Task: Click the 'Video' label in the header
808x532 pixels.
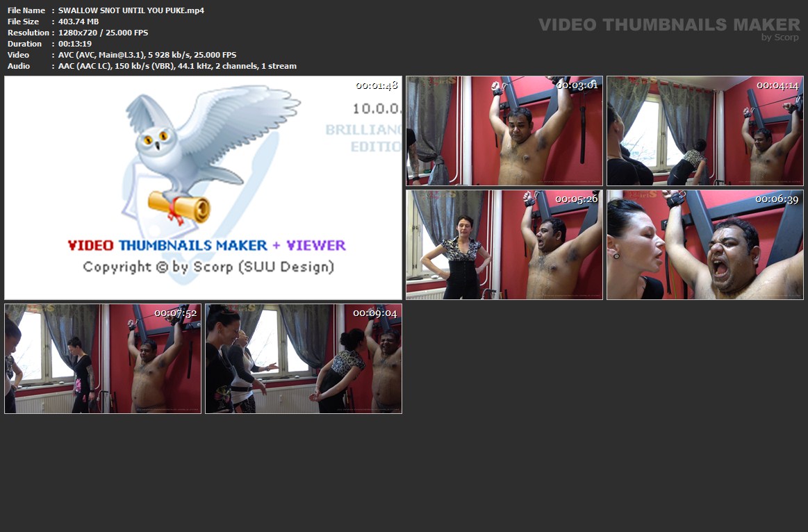Action: click(x=19, y=55)
